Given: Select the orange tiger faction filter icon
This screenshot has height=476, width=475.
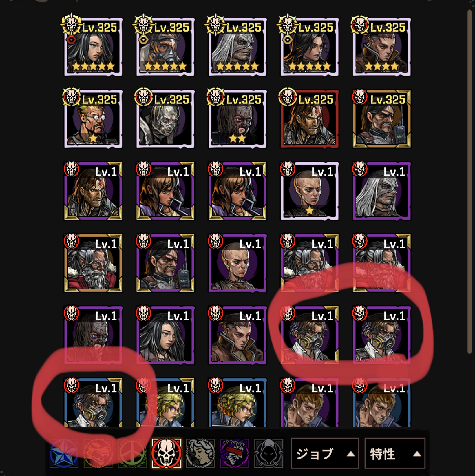Looking at the screenshot, I should [x=98, y=453].
